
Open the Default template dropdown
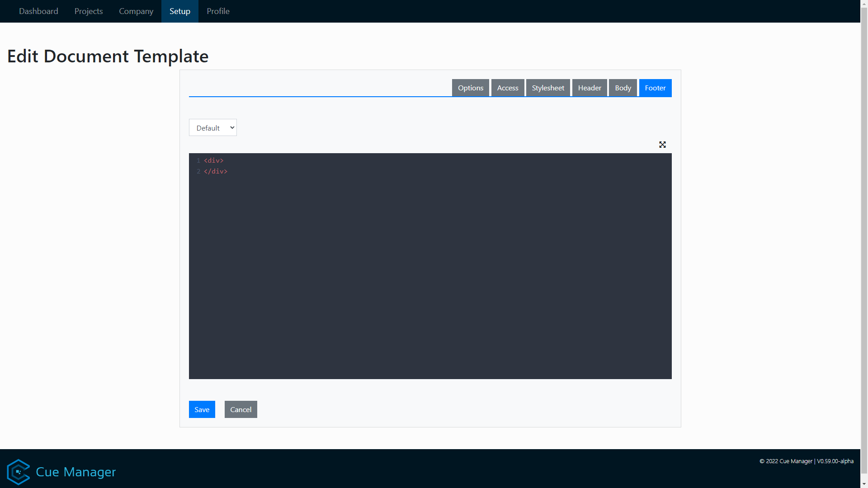coord(212,127)
